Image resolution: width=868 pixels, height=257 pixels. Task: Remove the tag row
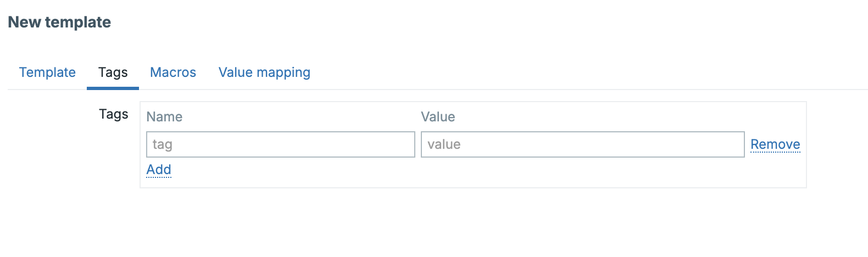click(775, 144)
